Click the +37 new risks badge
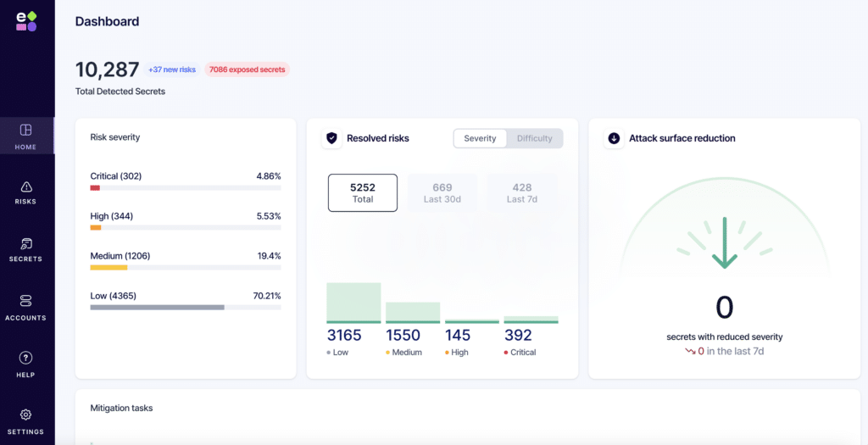The image size is (868, 445). coord(172,70)
